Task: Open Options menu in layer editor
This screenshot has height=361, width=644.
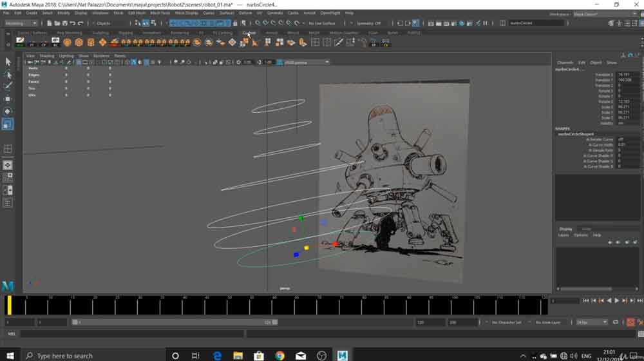Action: click(x=581, y=235)
